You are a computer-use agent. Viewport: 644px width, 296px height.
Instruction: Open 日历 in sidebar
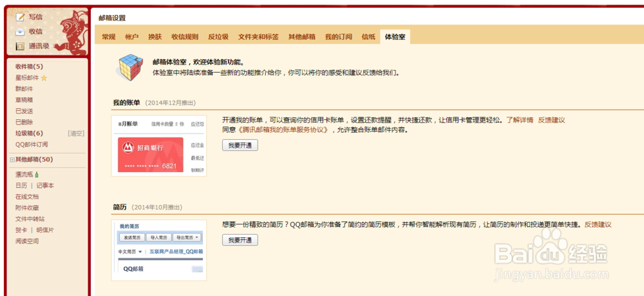[x=21, y=186]
